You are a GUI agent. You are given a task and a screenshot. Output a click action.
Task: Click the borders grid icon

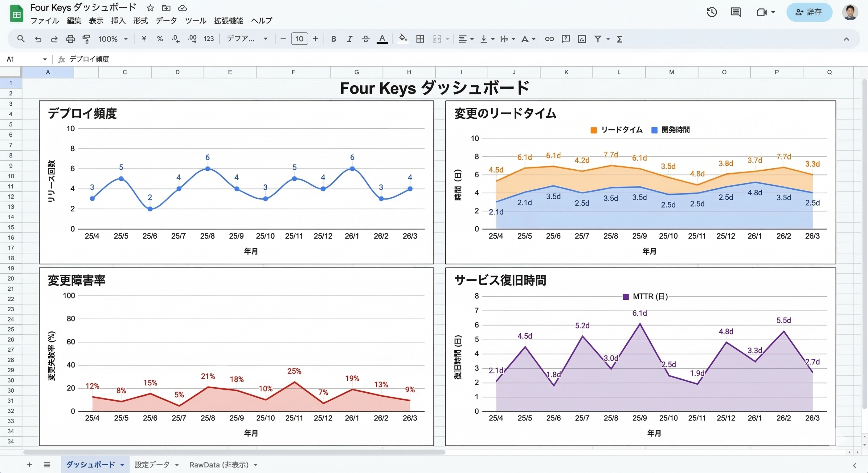point(420,39)
